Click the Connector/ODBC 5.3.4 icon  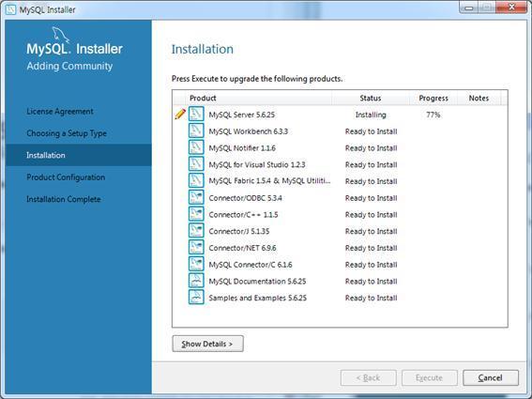click(x=196, y=197)
